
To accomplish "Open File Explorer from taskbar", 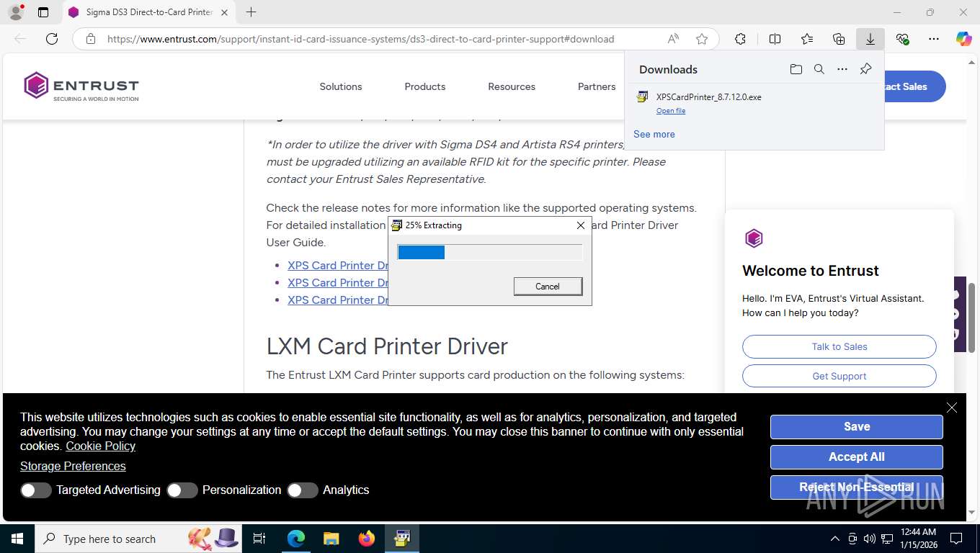I will pyautogui.click(x=331, y=539).
